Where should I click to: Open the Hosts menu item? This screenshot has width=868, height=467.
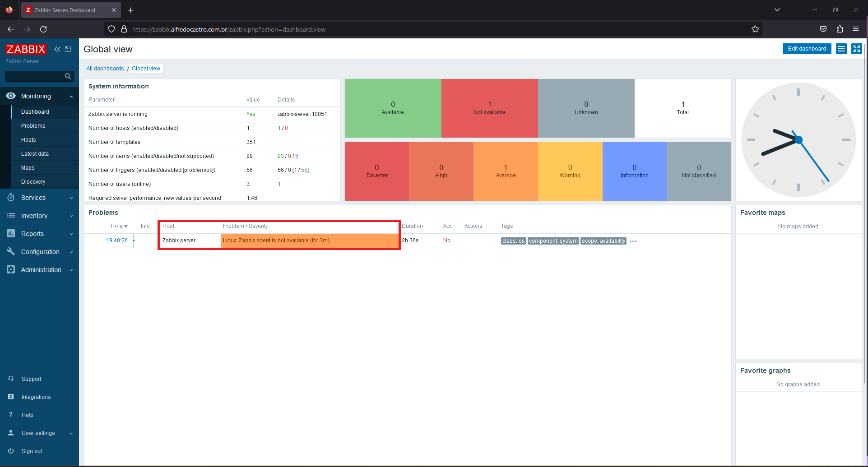click(28, 140)
